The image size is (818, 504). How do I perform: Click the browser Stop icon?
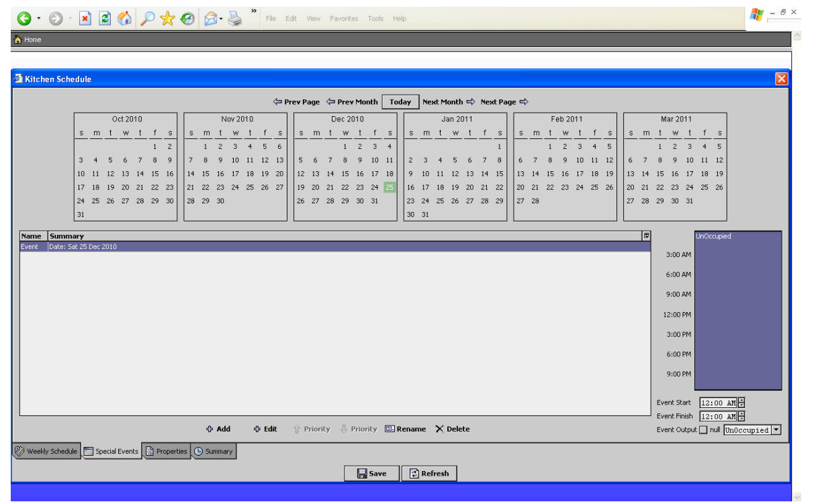(85, 19)
